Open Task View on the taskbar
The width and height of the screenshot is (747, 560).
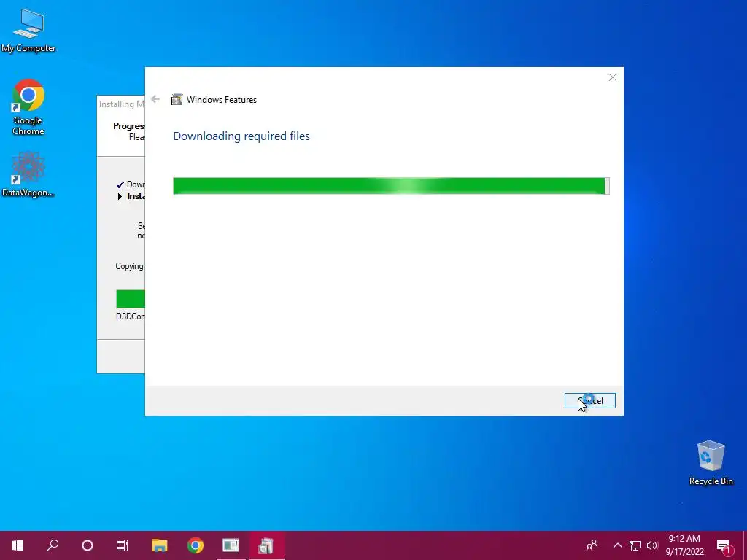pos(123,545)
